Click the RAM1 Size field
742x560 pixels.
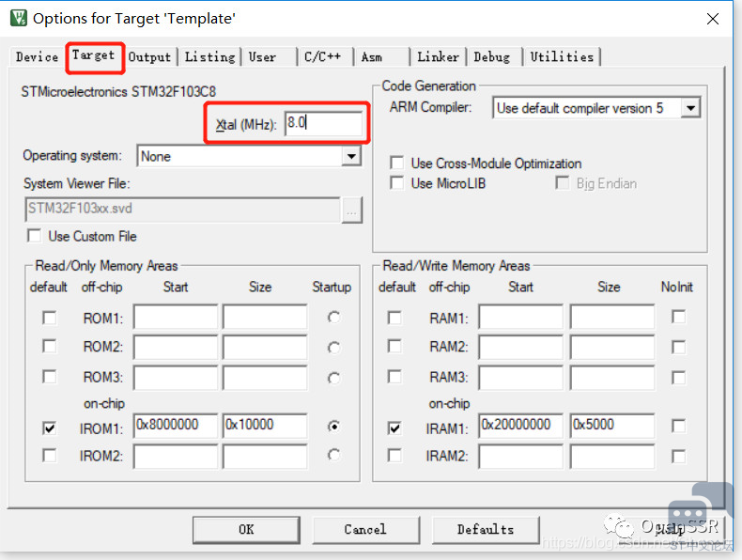click(x=612, y=317)
